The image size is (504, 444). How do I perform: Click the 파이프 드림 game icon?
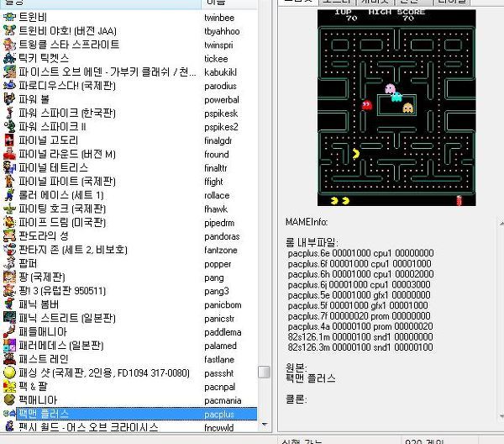click(x=9, y=222)
